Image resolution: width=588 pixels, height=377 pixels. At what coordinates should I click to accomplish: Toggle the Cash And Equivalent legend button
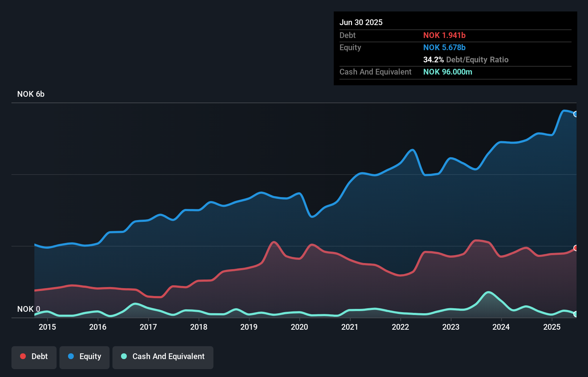(x=163, y=357)
